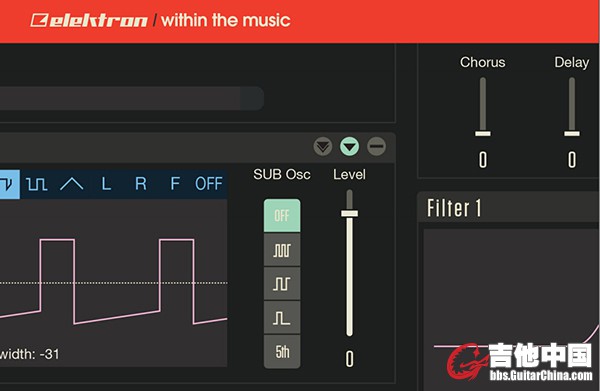Image resolution: width=600 pixels, height=391 pixels.
Task: Set SUB Osc to OFF
Action: (282, 215)
